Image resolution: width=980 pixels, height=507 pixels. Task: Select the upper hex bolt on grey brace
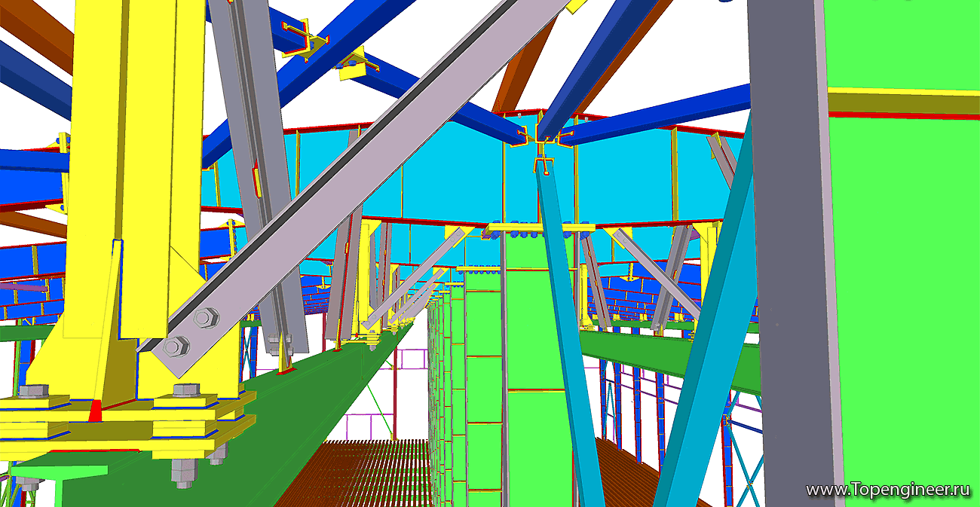click(x=205, y=318)
